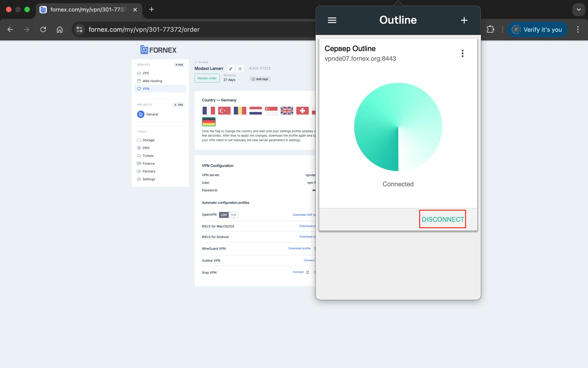Open VPS in the services sidebar
This screenshot has width=588, height=368.
pyautogui.click(x=146, y=73)
